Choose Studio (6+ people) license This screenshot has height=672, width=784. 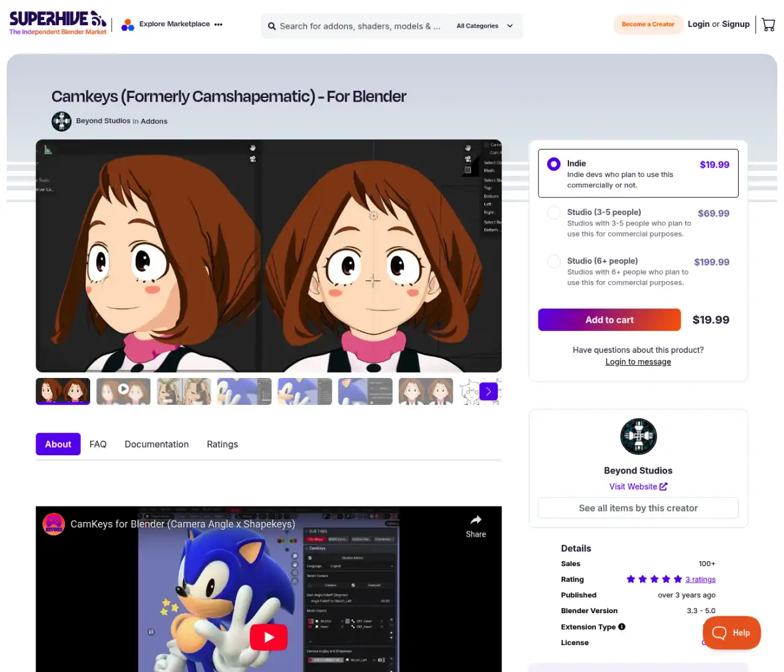click(x=554, y=262)
